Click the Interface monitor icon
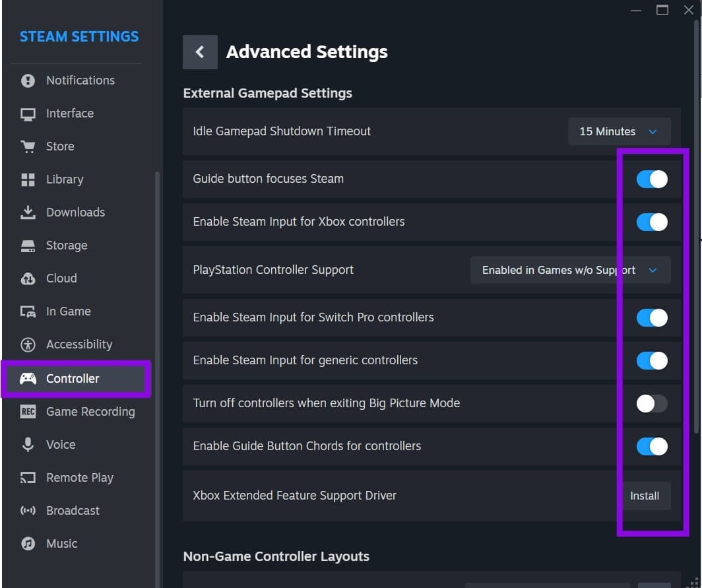 (28, 114)
